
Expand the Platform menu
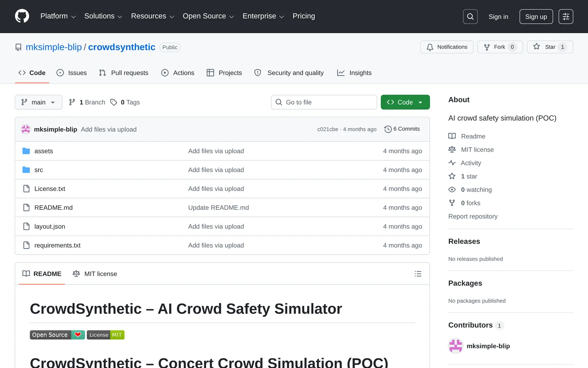point(58,16)
